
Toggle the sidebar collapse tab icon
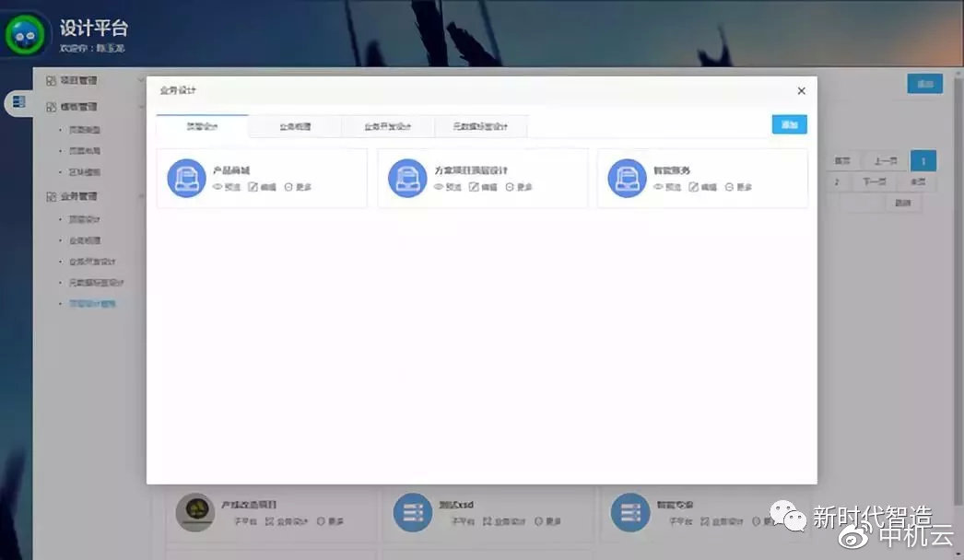(19, 102)
